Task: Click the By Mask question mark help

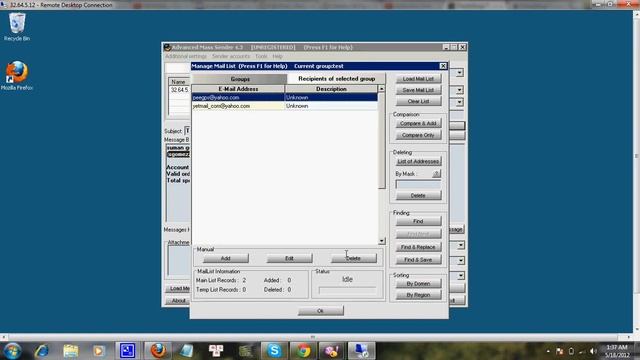Action: [x=436, y=173]
